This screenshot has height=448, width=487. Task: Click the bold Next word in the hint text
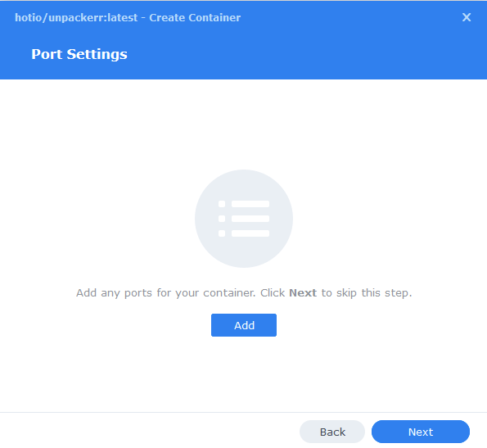[303, 292]
